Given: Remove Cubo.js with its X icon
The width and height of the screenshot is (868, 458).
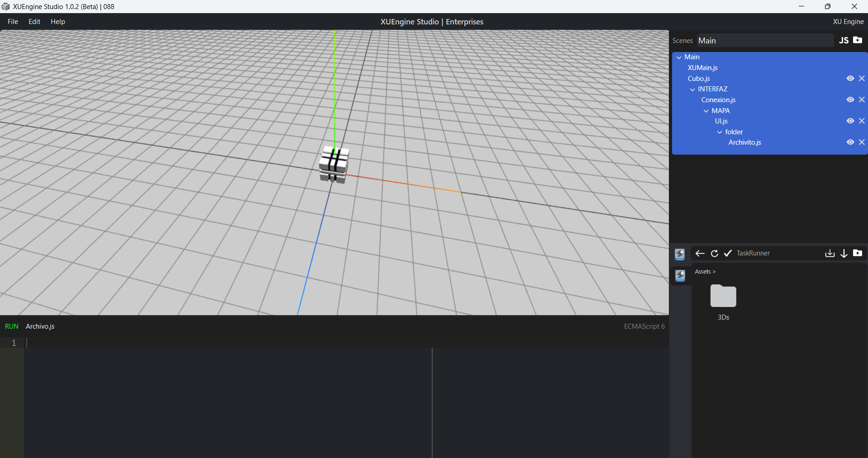Looking at the screenshot, I should coord(862,78).
